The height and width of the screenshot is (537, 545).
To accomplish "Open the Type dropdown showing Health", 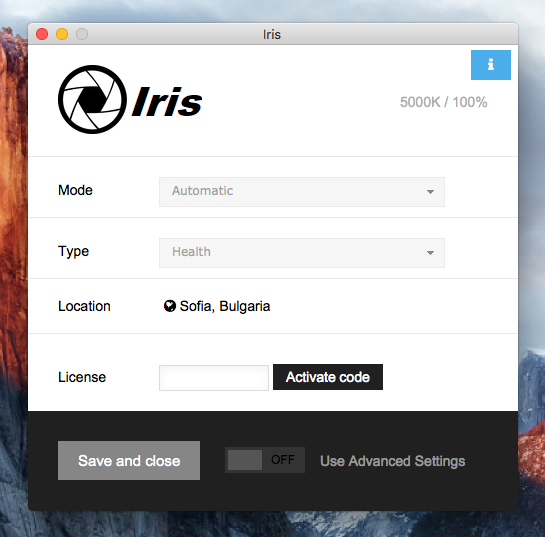I will [x=302, y=253].
